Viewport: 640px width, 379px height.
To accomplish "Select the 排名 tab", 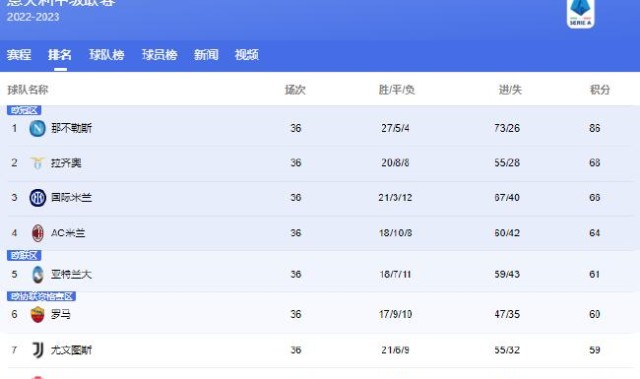I will 60,55.
